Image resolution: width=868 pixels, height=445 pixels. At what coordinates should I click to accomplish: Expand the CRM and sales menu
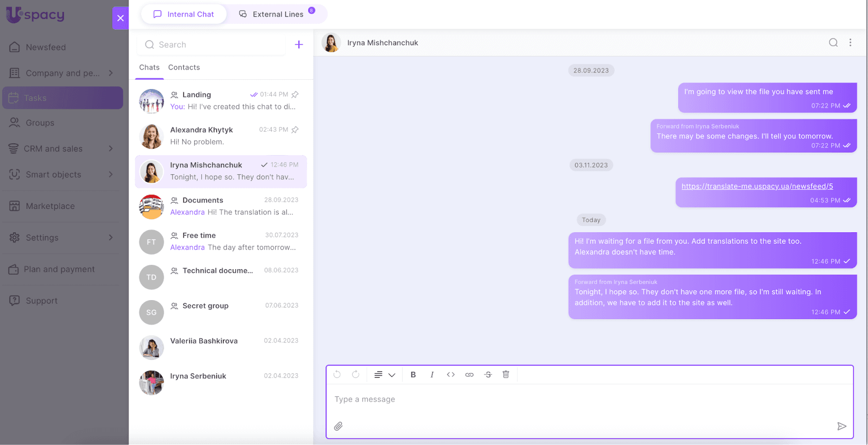(x=111, y=149)
